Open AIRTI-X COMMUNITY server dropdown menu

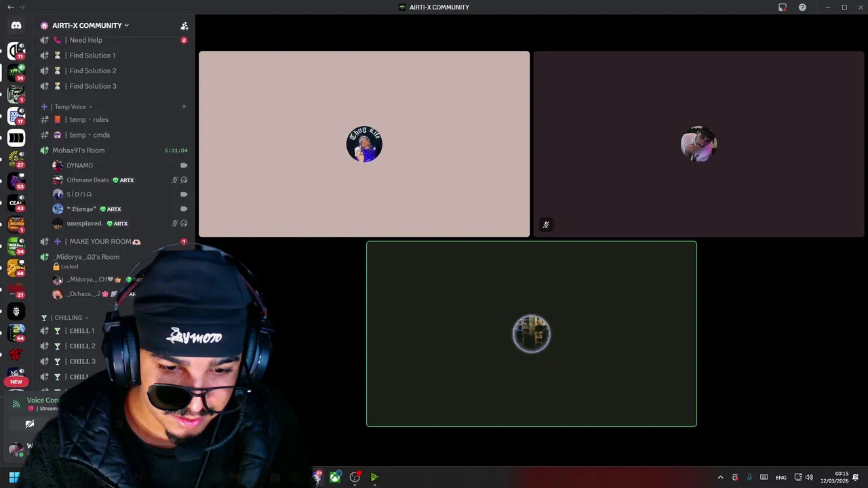coord(90,26)
